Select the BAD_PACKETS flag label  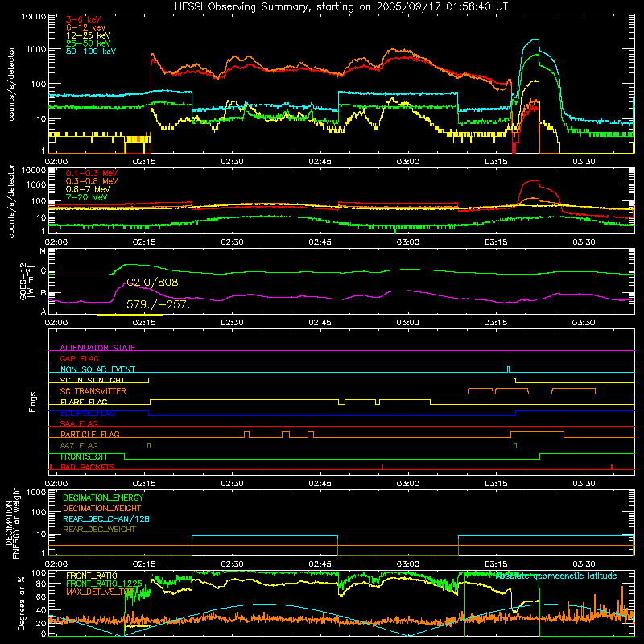click(x=88, y=467)
